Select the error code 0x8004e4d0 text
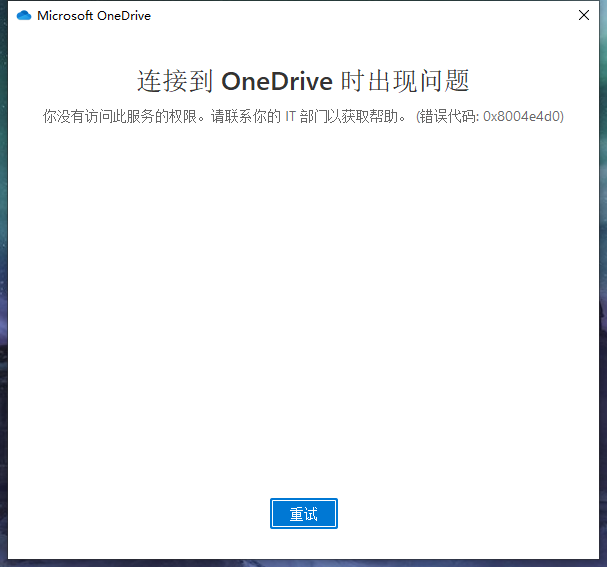Viewport: 607px width, 567px height. pos(521,116)
